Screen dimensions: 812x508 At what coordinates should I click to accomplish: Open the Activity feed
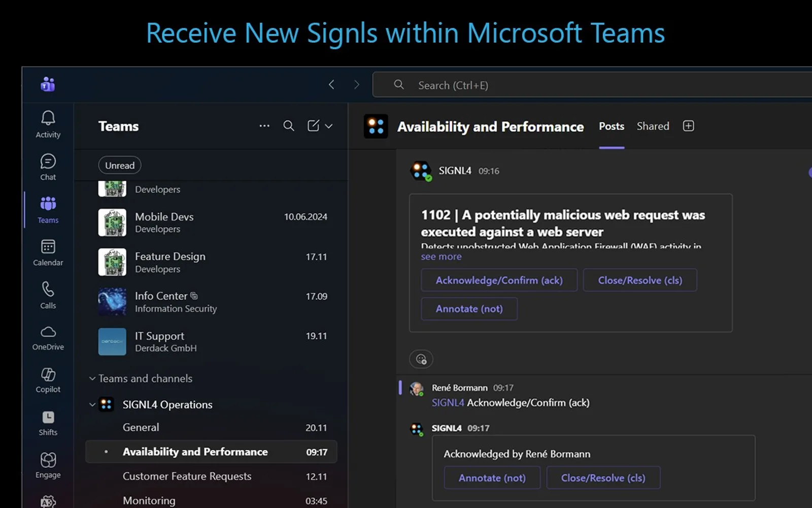48,124
